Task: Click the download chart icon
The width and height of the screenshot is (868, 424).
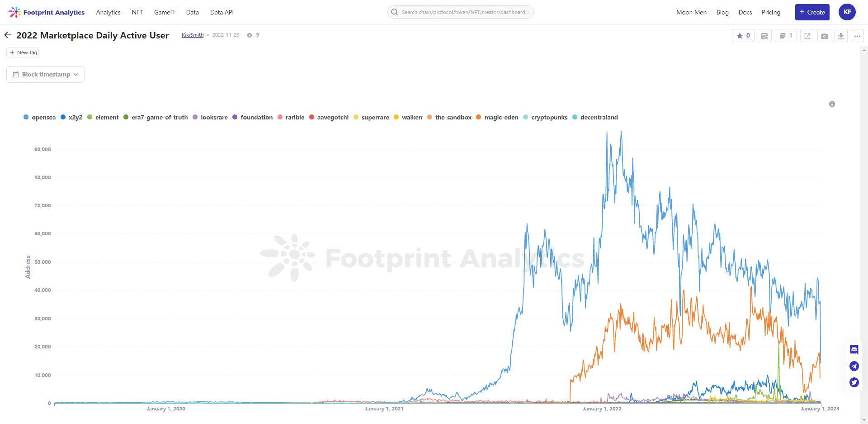Action: pos(841,36)
